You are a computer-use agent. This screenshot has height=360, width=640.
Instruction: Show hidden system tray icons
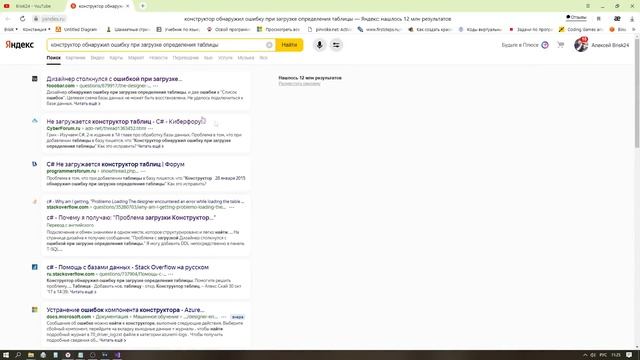click(x=585, y=355)
